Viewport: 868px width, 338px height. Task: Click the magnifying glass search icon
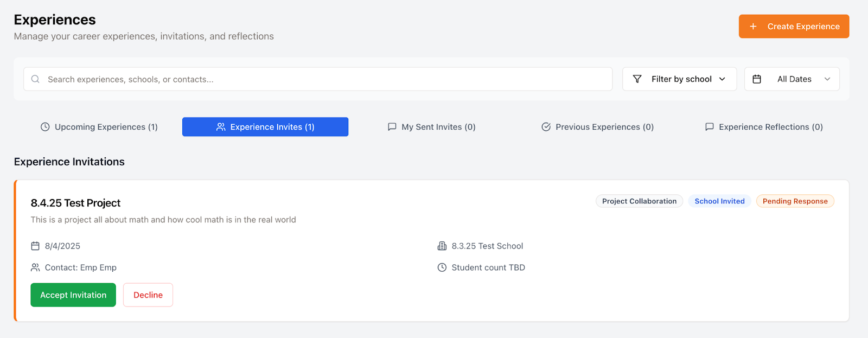click(x=35, y=79)
